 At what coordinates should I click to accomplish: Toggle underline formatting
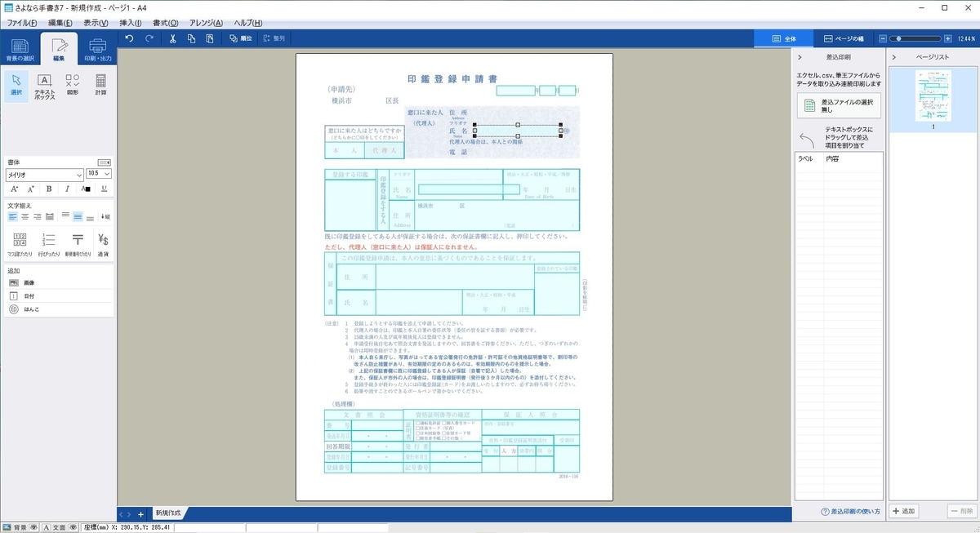(x=104, y=189)
